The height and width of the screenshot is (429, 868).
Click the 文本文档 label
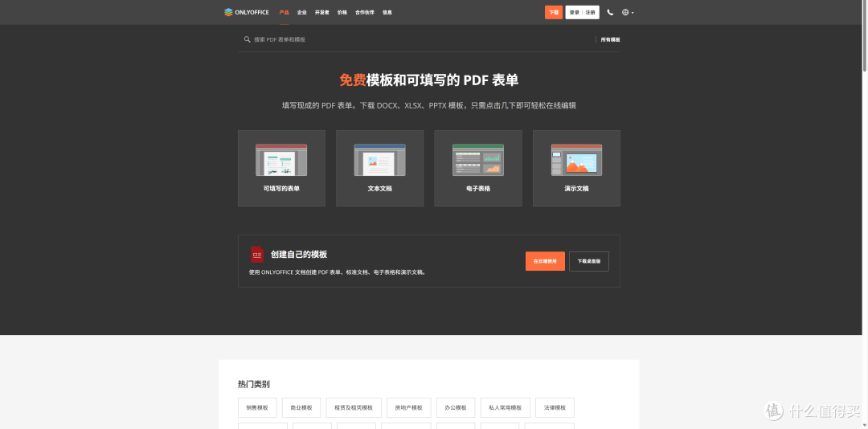pyautogui.click(x=379, y=188)
